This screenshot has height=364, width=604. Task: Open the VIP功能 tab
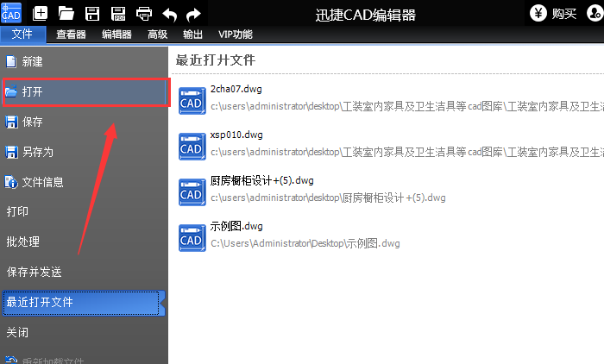click(x=236, y=35)
